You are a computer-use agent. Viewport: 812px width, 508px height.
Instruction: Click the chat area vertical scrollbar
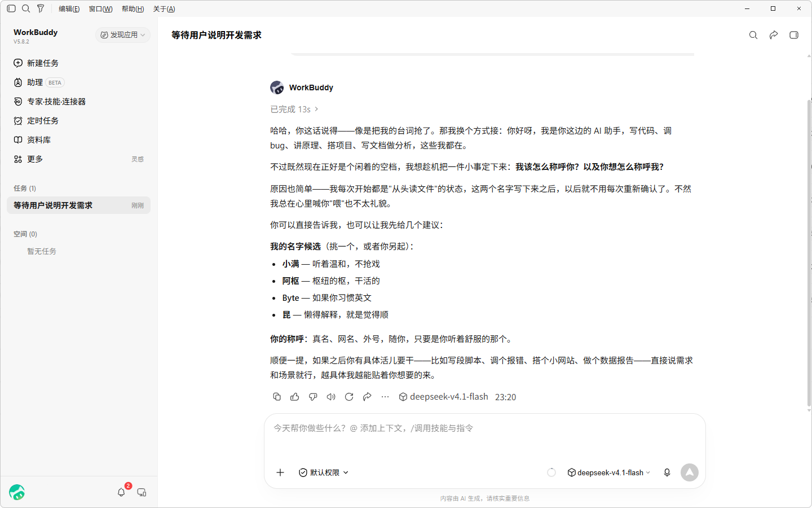pos(809,253)
